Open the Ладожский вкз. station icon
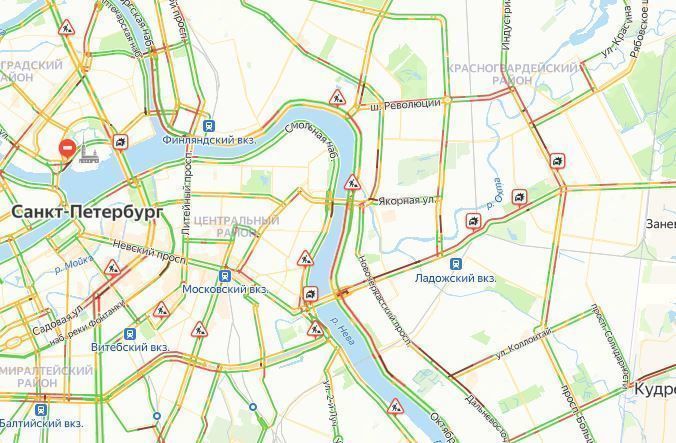 point(456,264)
